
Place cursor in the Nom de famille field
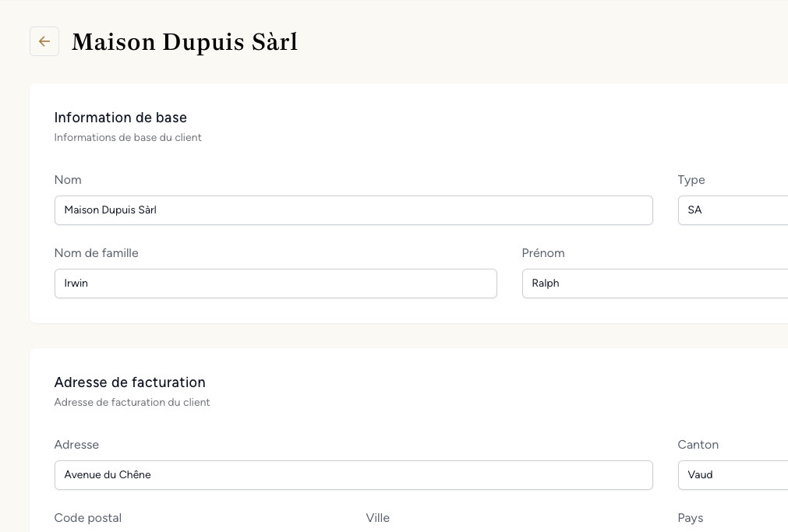(x=275, y=283)
